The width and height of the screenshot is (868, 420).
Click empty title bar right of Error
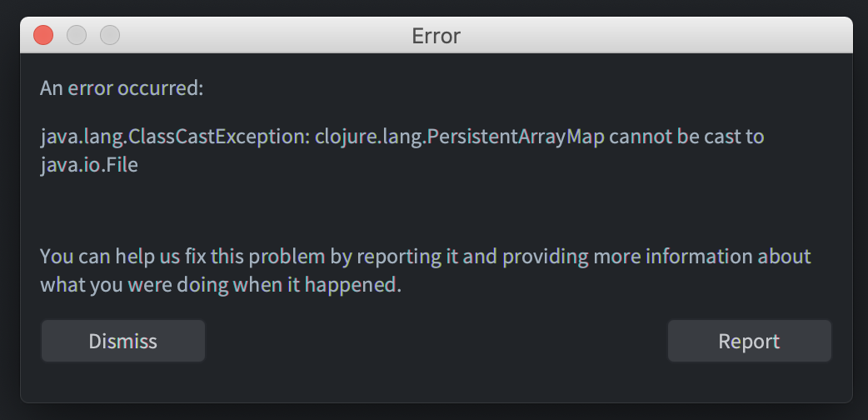[x=653, y=36]
